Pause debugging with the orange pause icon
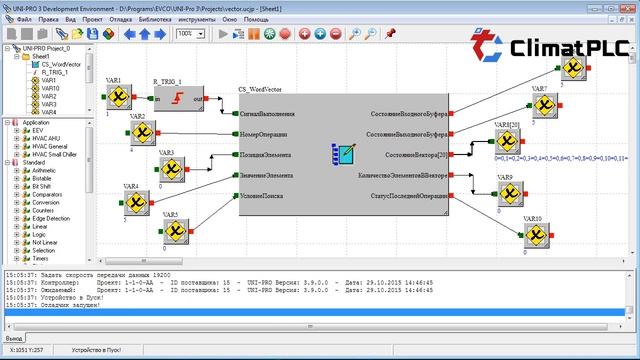This screenshot has height=360, width=640. [x=254, y=34]
